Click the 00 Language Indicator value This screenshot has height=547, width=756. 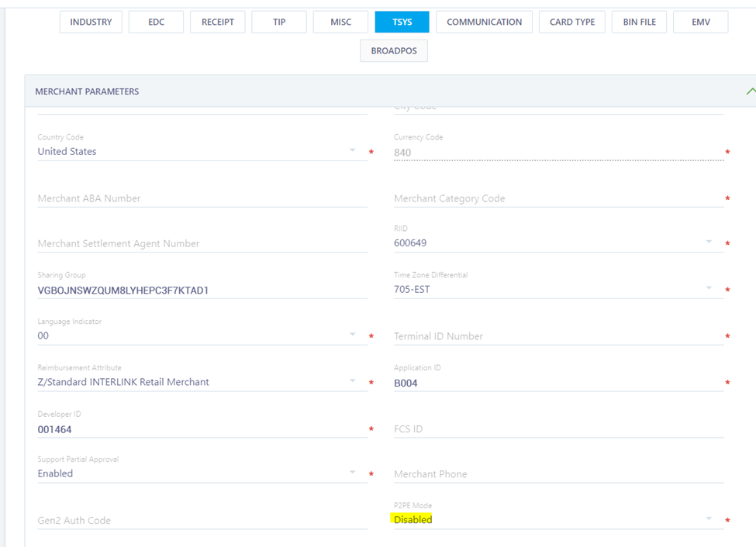[x=43, y=336]
